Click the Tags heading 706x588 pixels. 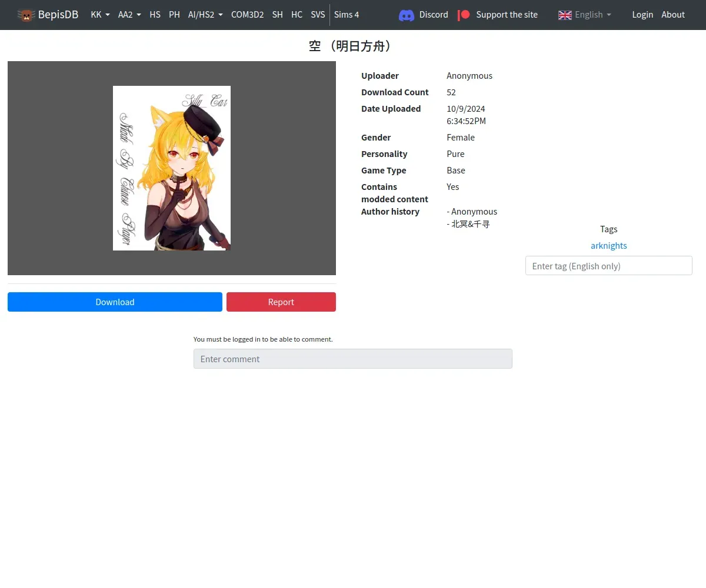click(x=609, y=229)
